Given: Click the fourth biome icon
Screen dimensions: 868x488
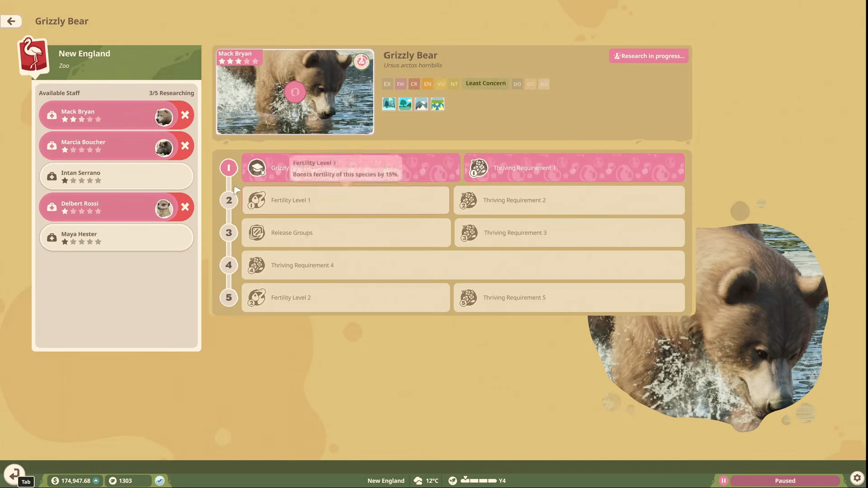Looking at the screenshot, I should coord(438,104).
